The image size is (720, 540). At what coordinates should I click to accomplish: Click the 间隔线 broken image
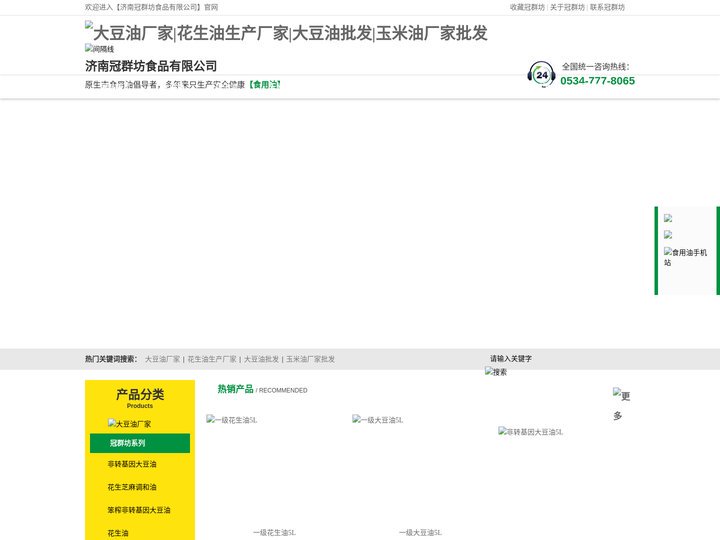tap(100, 49)
